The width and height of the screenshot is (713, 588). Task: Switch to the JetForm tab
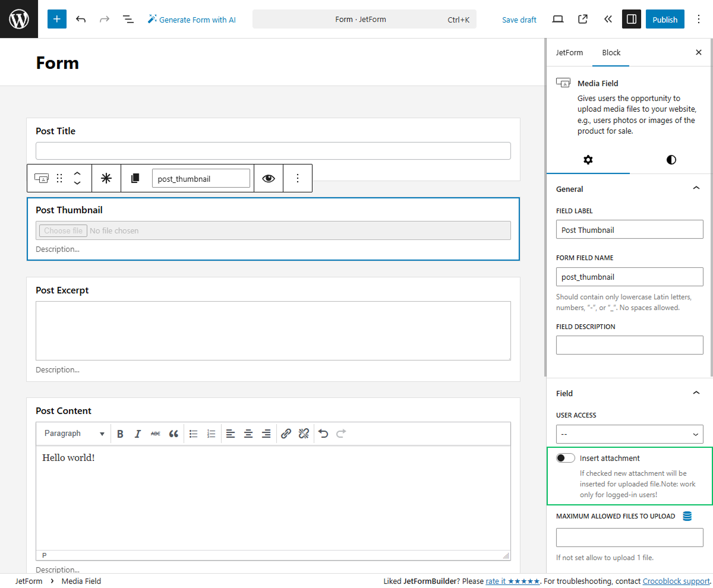click(569, 52)
